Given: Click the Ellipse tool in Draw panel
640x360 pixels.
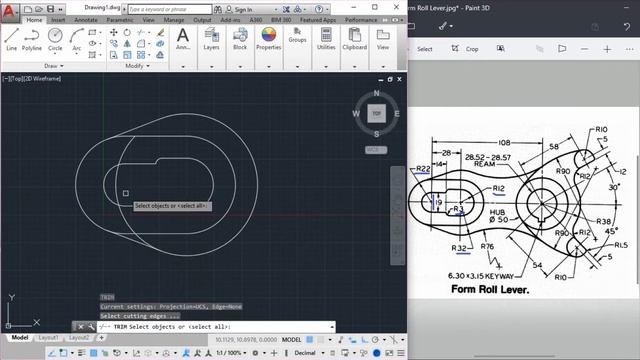Looking at the screenshot, I should point(93,43).
